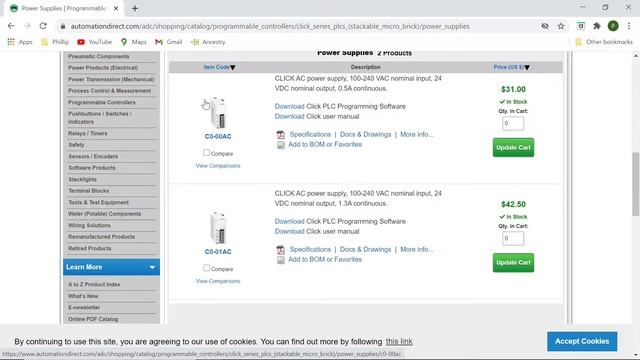Click the C0-00AC product image

click(x=218, y=113)
